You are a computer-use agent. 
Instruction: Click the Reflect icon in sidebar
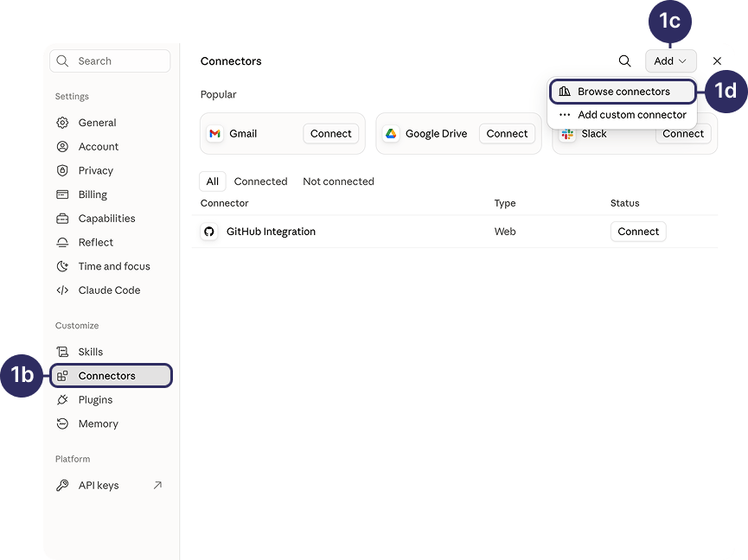click(62, 242)
